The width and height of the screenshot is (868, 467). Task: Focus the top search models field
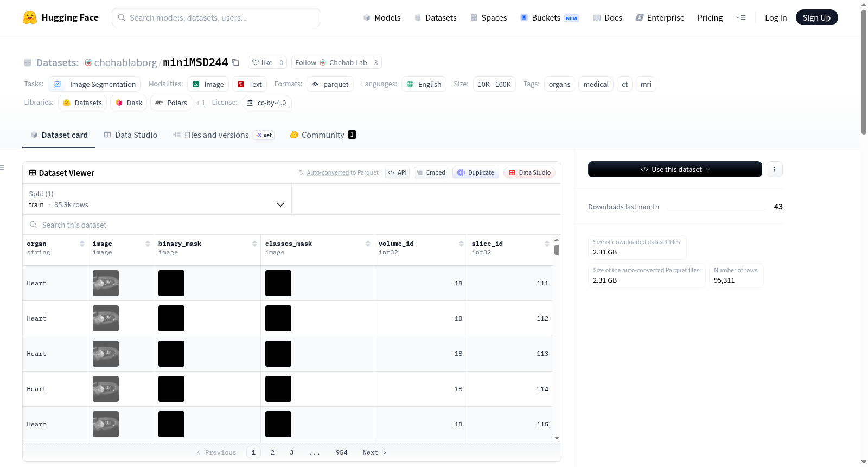(216, 17)
